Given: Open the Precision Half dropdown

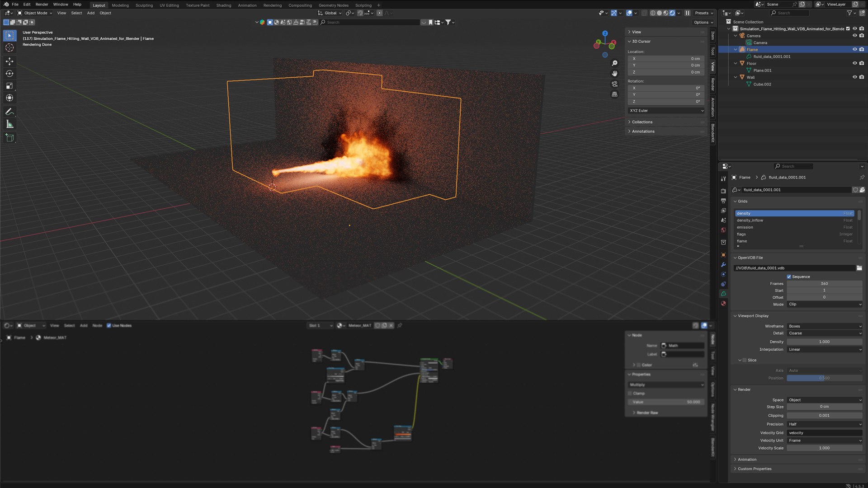Looking at the screenshot, I should click(x=825, y=424).
